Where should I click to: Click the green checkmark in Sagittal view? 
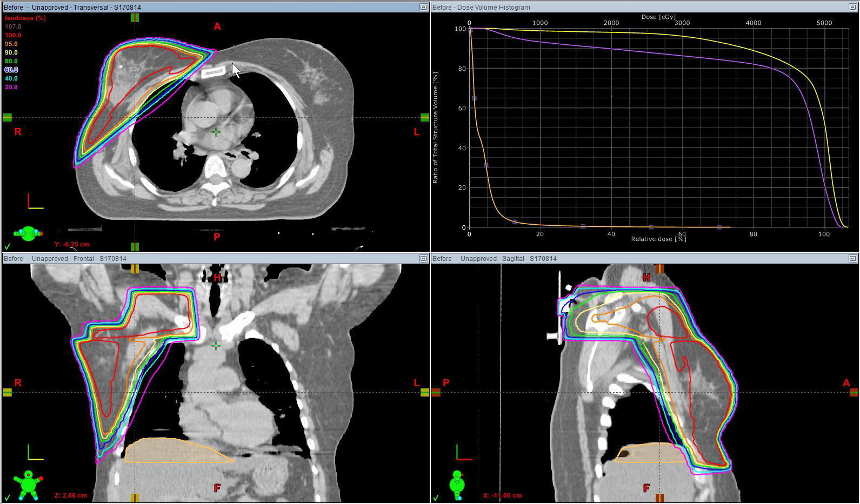coord(436,498)
